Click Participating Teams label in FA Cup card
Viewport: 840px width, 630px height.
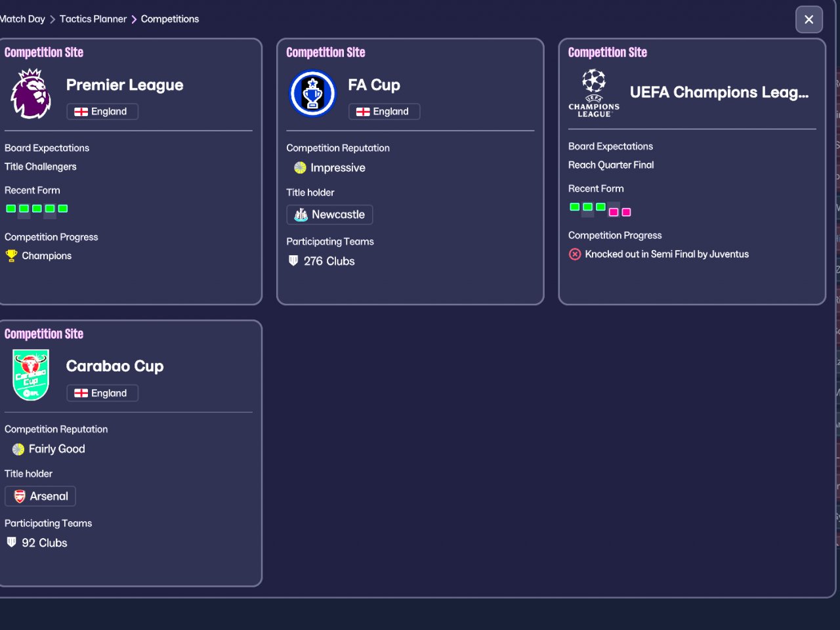(330, 241)
